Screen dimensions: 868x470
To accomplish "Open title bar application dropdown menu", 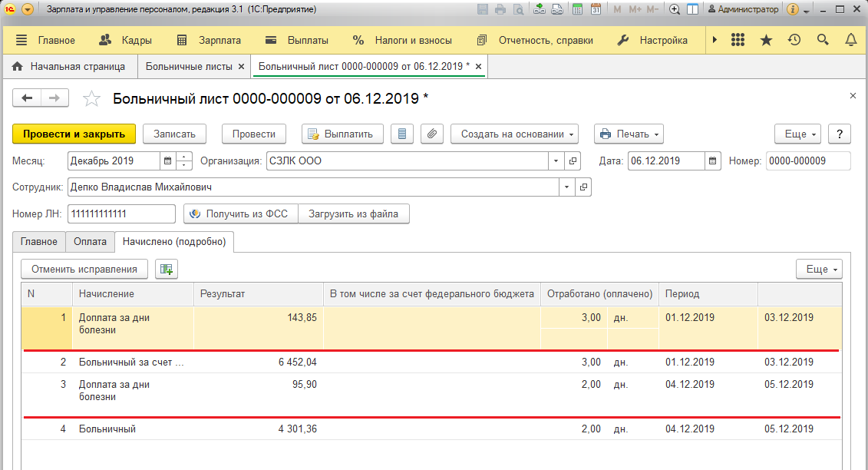I will [28, 9].
